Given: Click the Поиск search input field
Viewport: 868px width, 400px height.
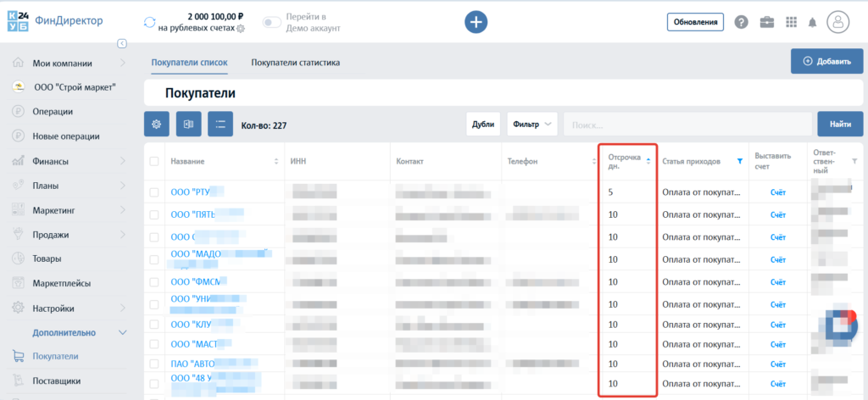Looking at the screenshot, I should click(x=687, y=125).
